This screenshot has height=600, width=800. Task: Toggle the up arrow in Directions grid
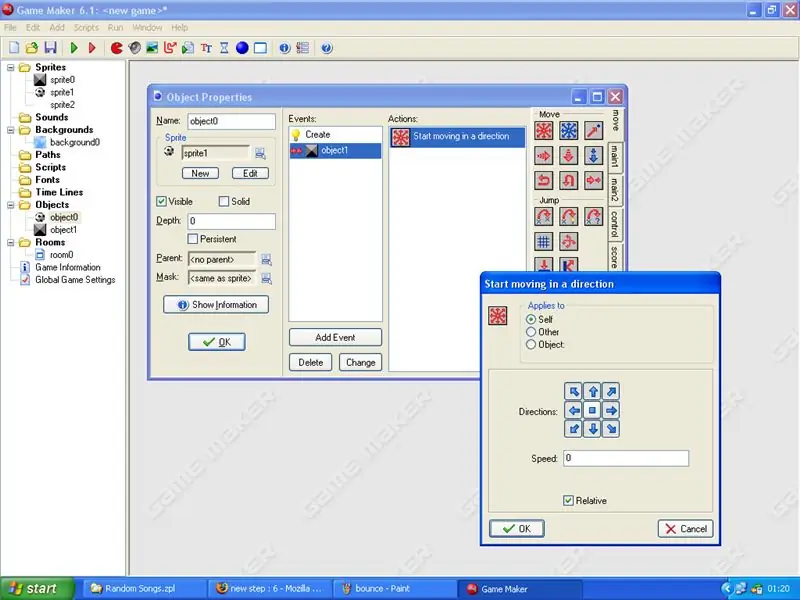[592, 391]
